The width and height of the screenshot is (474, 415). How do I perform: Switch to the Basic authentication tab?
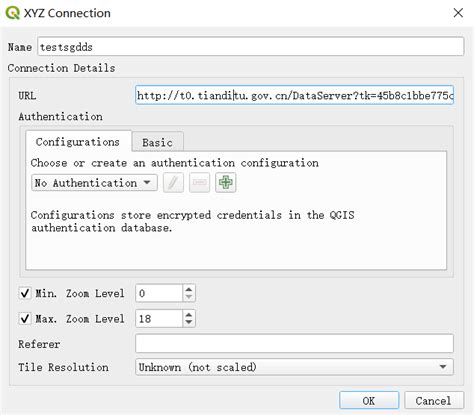click(x=157, y=142)
